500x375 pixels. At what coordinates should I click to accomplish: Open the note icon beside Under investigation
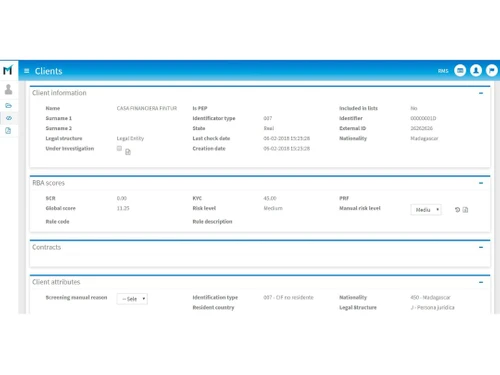click(x=128, y=152)
